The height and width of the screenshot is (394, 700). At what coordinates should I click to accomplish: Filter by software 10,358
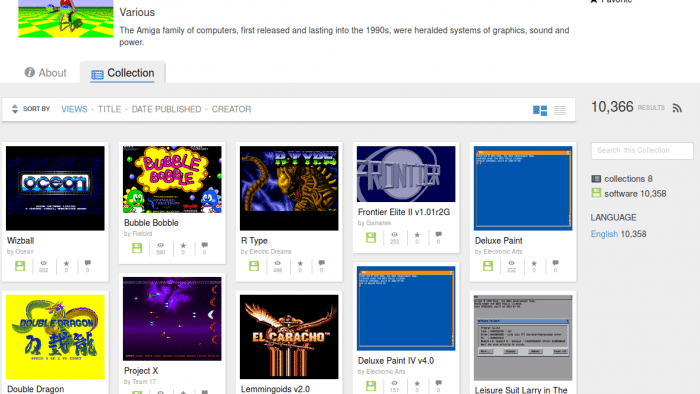tap(629, 194)
